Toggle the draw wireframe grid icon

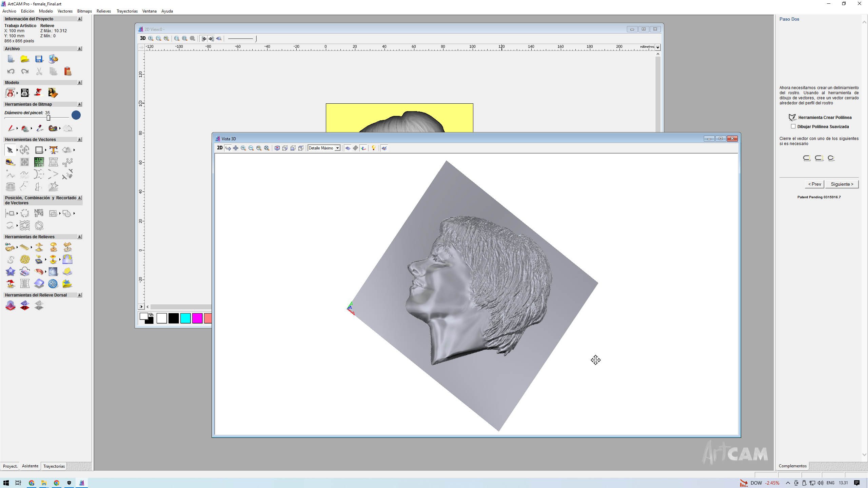355,148
